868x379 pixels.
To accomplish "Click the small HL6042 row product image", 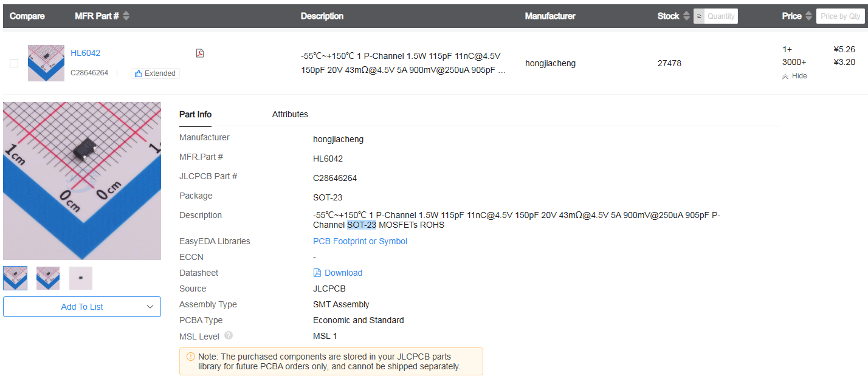I will point(46,63).
